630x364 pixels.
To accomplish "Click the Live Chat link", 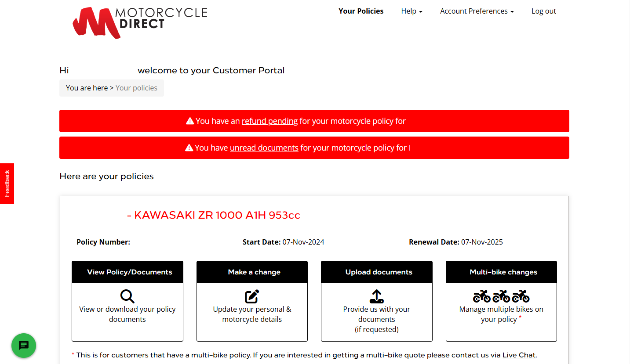I will pos(519,355).
